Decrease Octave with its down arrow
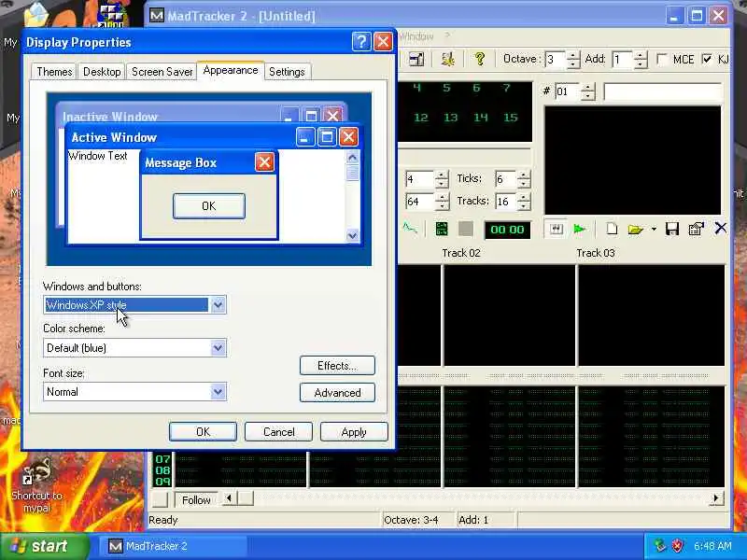Screen dimensions: 747x560 573,63
